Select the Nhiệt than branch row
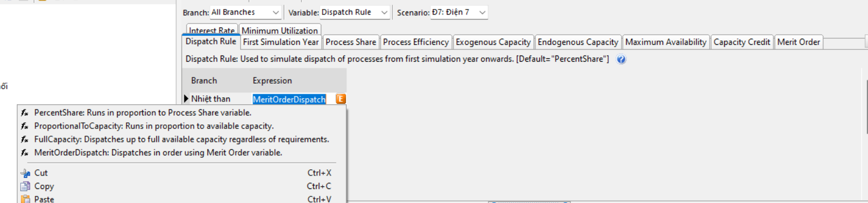The image size is (868, 203). (211, 99)
